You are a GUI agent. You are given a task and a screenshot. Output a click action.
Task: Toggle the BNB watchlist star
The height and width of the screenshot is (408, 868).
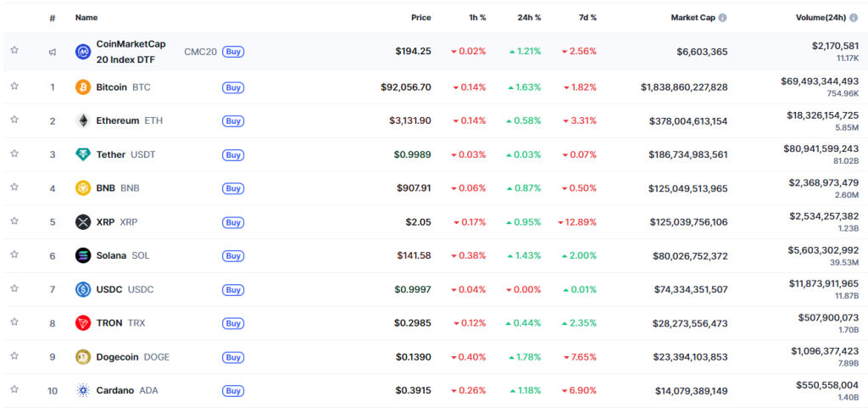point(14,187)
